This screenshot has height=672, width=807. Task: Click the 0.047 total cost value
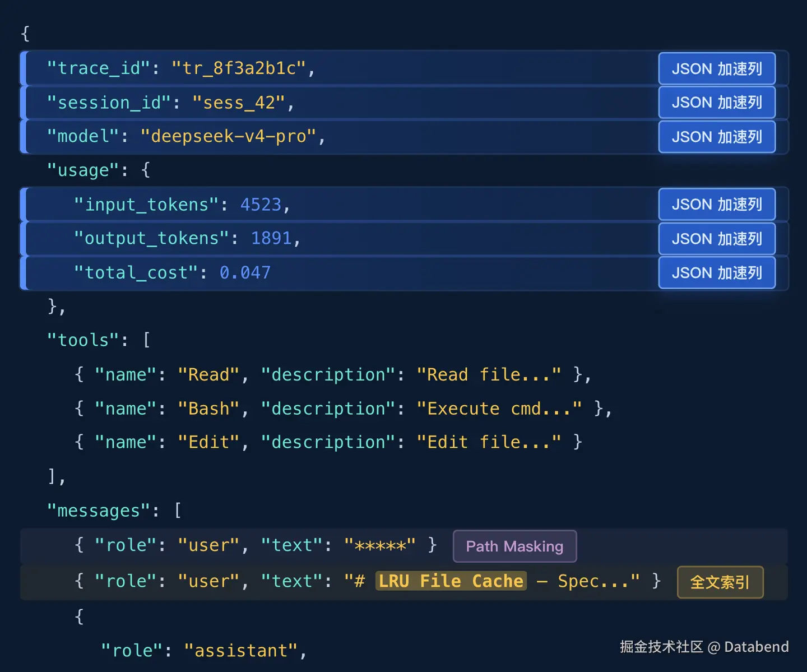tap(245, 272)
